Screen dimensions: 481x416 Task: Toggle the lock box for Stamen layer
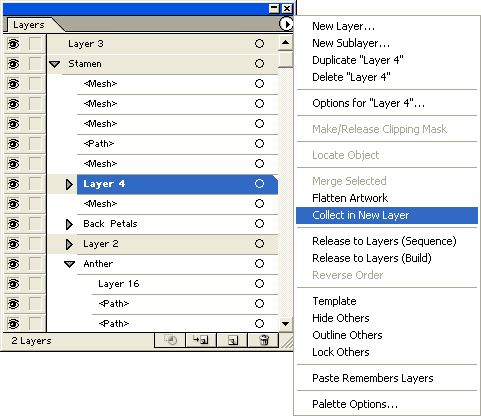pyautogui.click(x=35, y=64)
